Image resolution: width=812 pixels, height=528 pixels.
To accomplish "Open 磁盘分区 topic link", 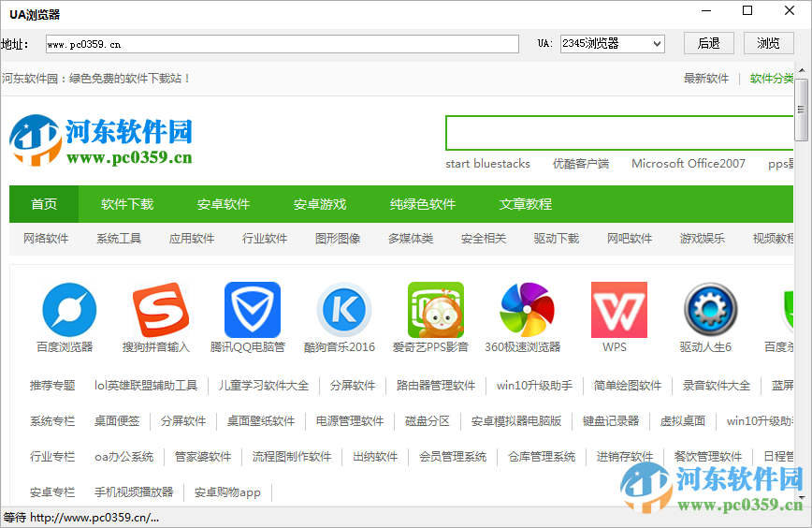I will 428,420.
